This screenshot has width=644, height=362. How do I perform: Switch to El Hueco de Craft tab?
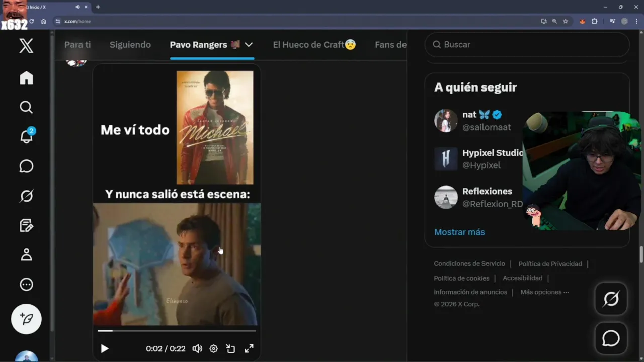(314, 45)
